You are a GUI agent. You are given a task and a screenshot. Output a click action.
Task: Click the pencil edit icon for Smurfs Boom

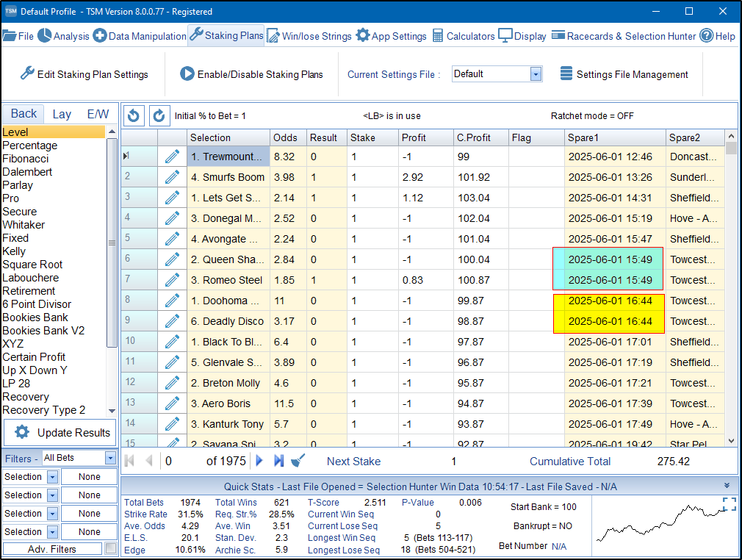[x=172, y=177]
